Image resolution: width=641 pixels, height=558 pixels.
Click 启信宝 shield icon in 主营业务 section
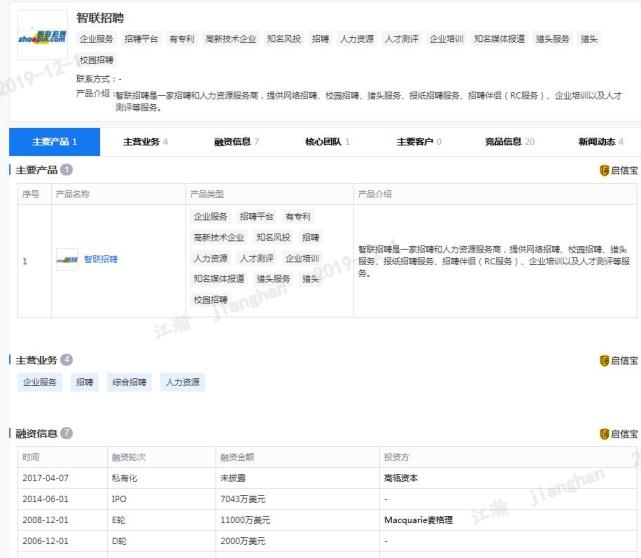tap(604, 361)
